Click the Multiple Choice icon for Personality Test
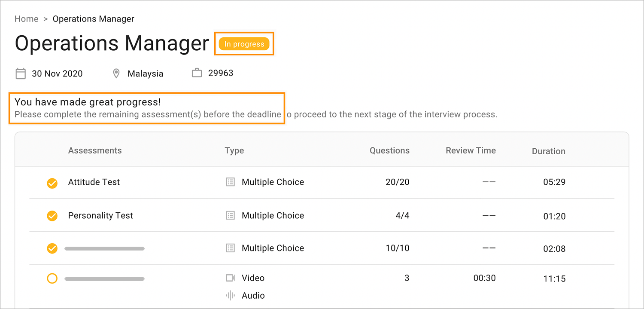Screen dimensions: 644x309 click(x=230, y=215)
